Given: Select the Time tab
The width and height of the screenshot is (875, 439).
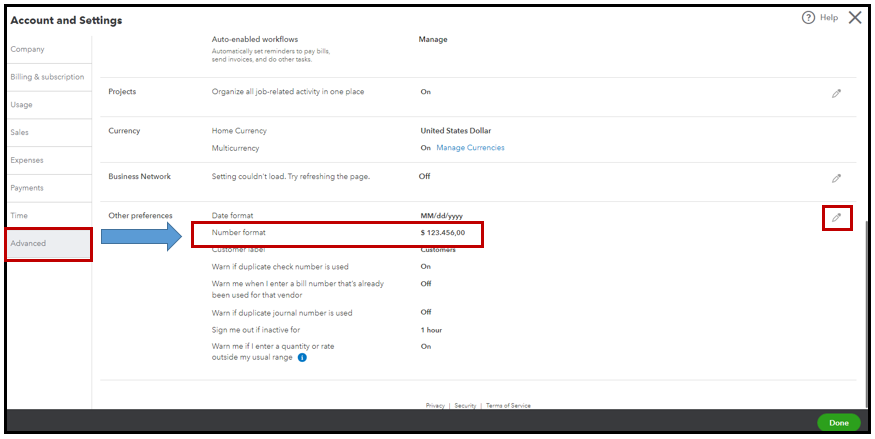Looking at the screenshot, I should click(x=19, y=215).
